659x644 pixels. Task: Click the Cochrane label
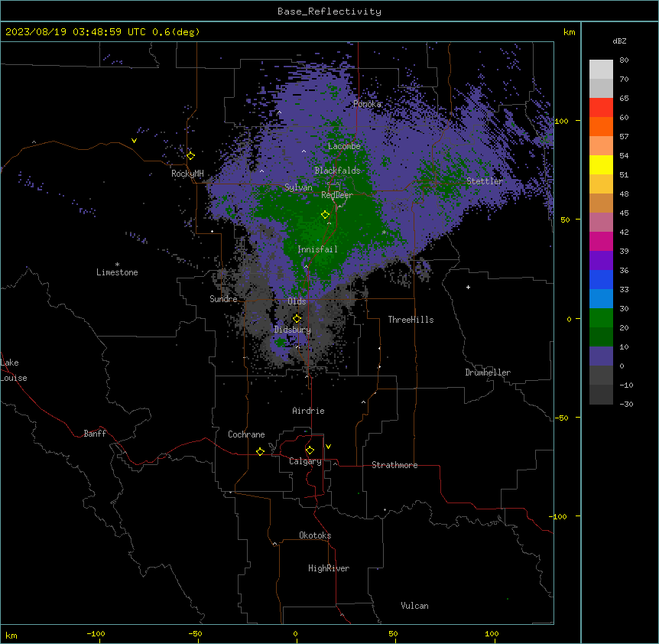[246, 434]
